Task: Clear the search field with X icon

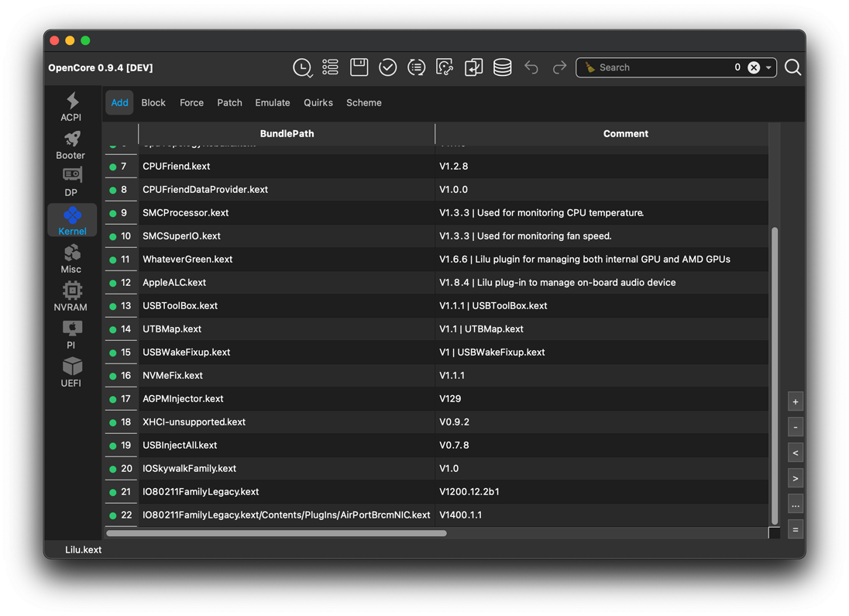Action: (x=754, y=67)
